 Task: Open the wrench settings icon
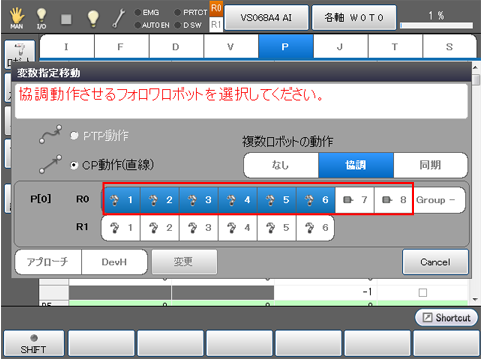click(x=118, y=18)
